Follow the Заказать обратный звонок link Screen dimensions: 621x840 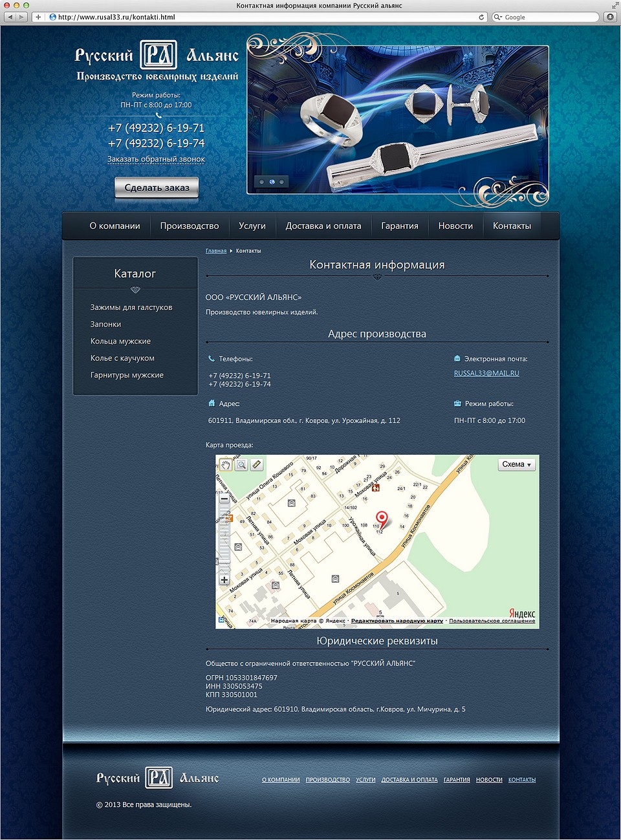point(156,159)
